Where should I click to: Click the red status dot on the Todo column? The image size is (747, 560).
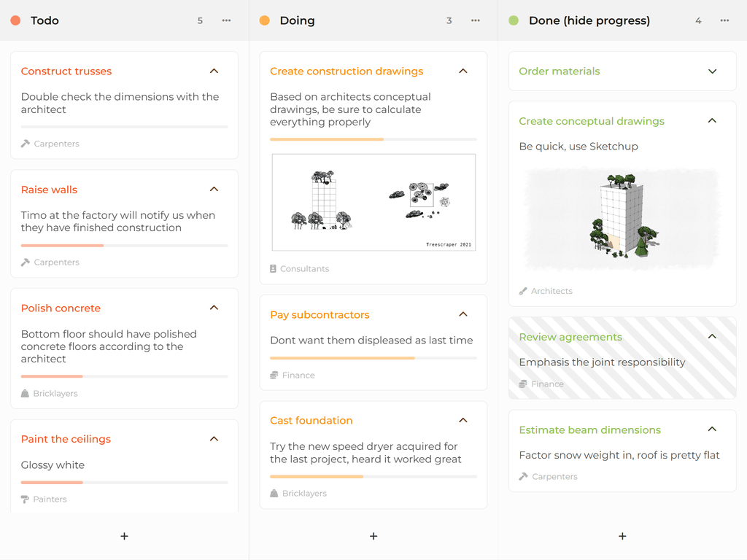(15, 20)
